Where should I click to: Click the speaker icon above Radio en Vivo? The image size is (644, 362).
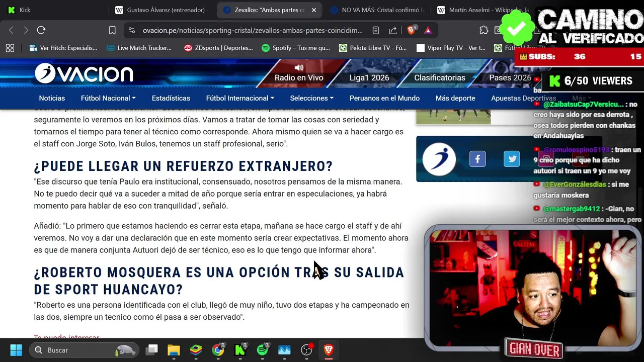299,67
